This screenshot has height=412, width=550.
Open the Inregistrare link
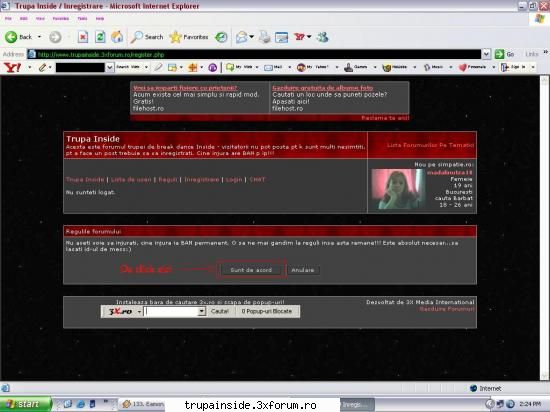pyautogui.click(x=201, y=180)
